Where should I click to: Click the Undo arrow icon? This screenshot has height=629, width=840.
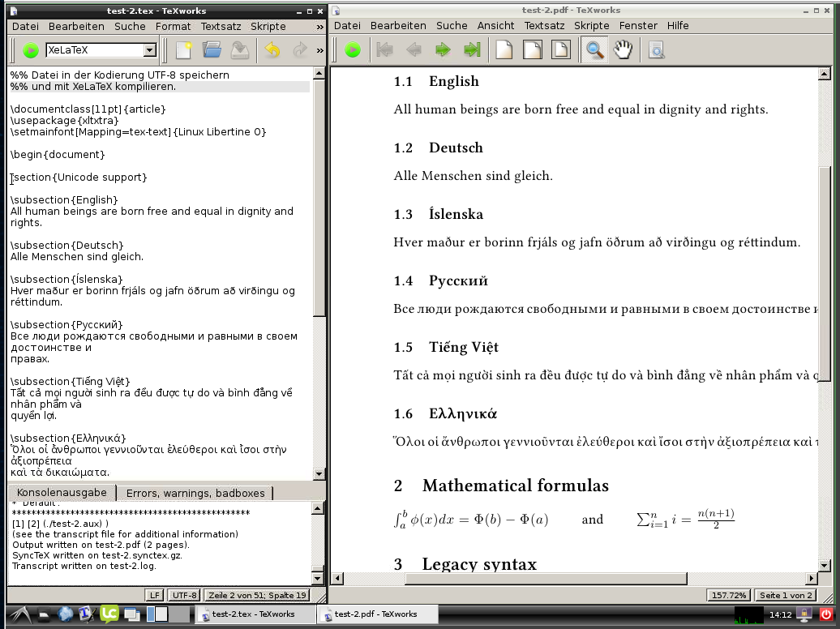(x=272, y=50)
